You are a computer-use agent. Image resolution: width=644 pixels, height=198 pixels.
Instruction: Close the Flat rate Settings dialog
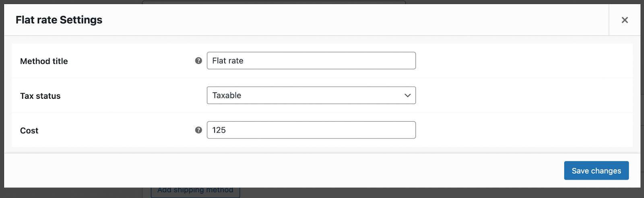coord(625,20)
